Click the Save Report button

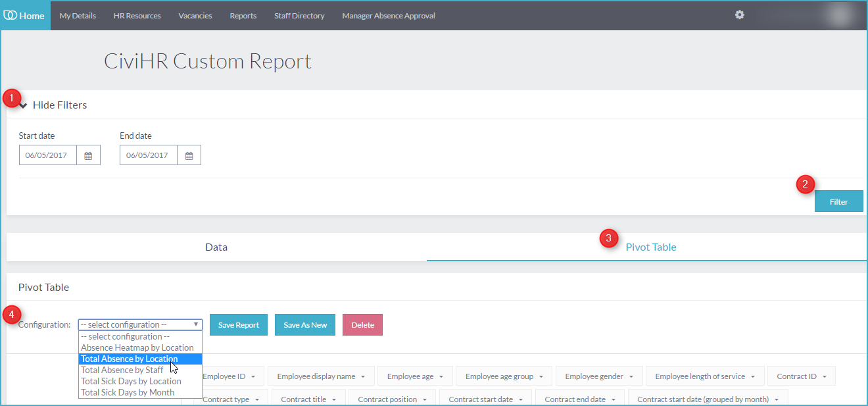[239, 325]
